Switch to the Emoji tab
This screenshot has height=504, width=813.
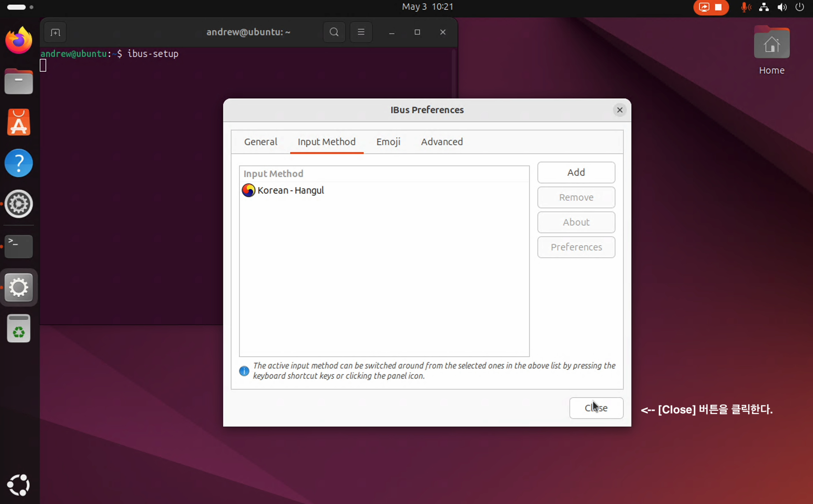(388, 142)
